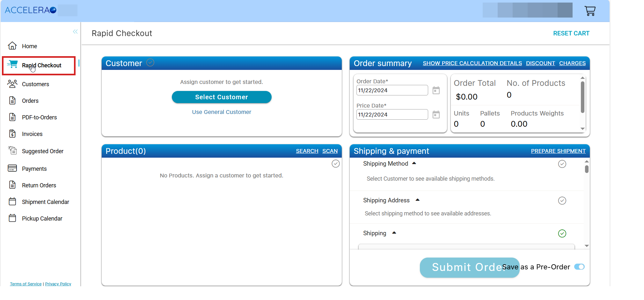Image resolution: width=644 pixels, height=300 pixels.
Task: Collapse the sidebar with double-chevron icon
Action: click(x=75, y=32)
